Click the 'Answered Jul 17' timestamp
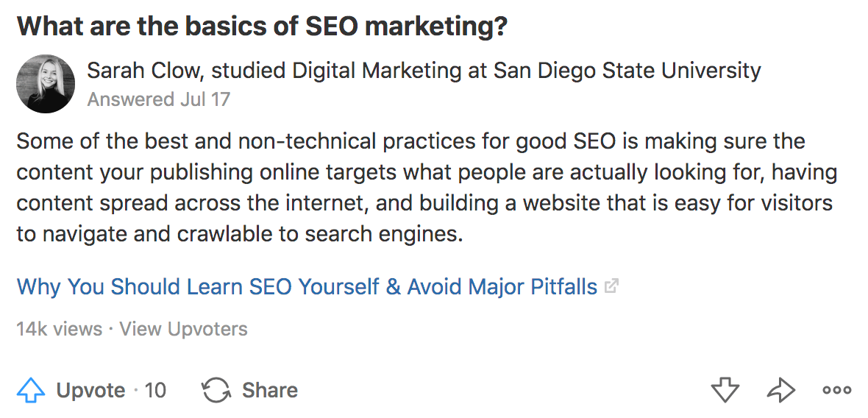 pyautogui.click(x=158, y=99)
